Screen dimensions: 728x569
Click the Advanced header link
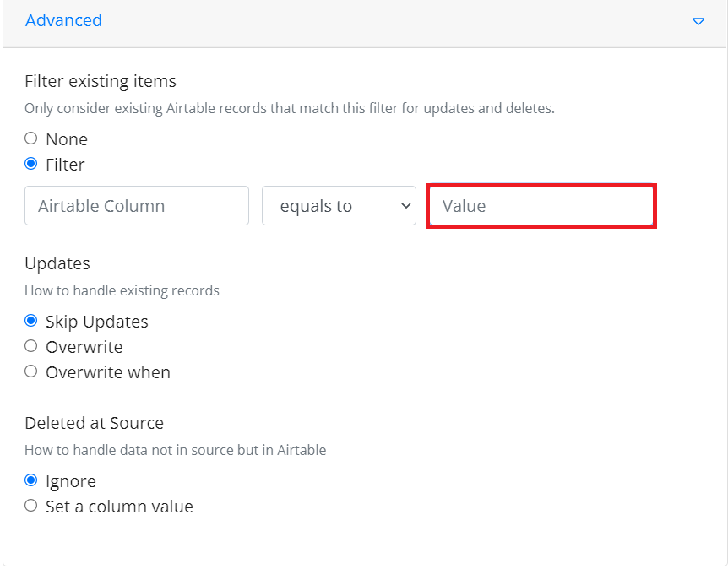[63, 20]
